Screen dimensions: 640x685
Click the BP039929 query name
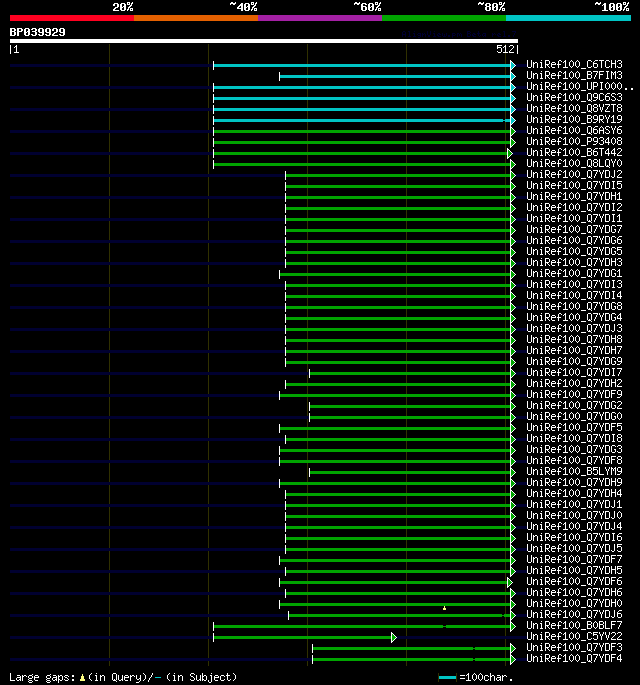[38, 32]
